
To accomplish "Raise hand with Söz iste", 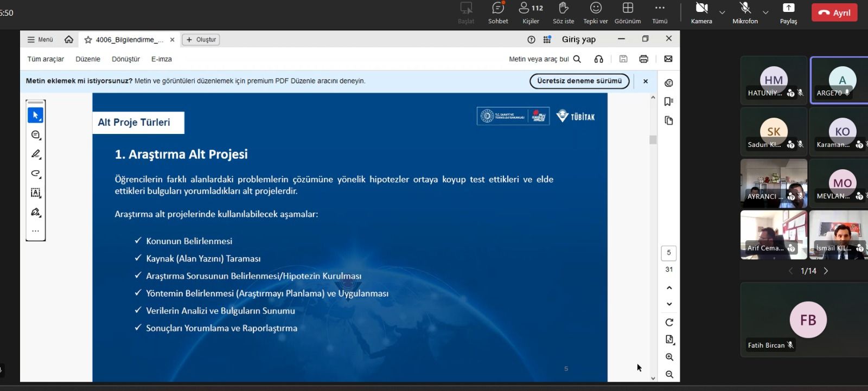I will click(563, 13).
